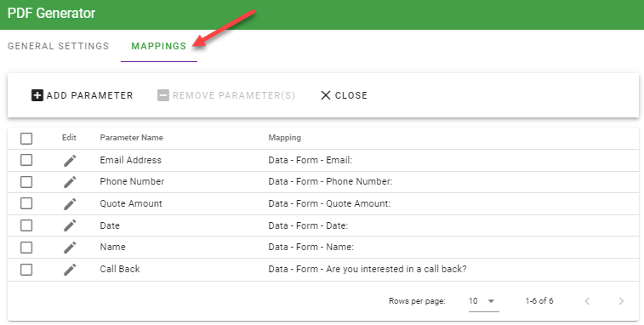Click edit pencil for Call Back row
644x325 pixels.
(x=70, y=270)
